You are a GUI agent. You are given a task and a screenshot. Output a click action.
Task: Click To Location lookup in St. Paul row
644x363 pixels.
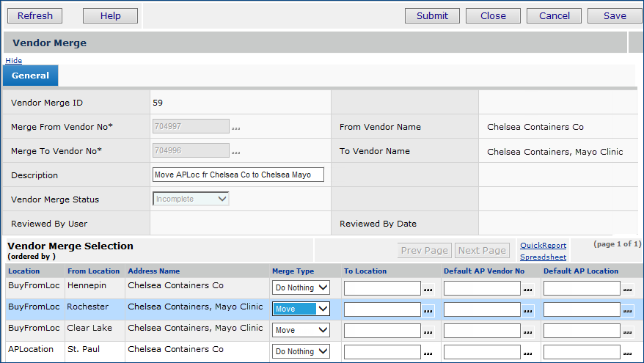point(428,353)
